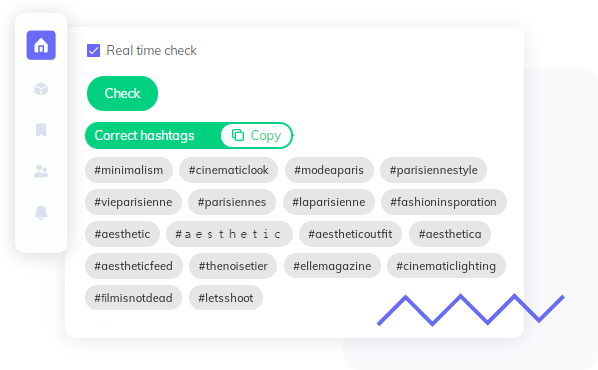598x370 pixels.
Task: Click the #aestheticoutfit chip
Action: 350,234
